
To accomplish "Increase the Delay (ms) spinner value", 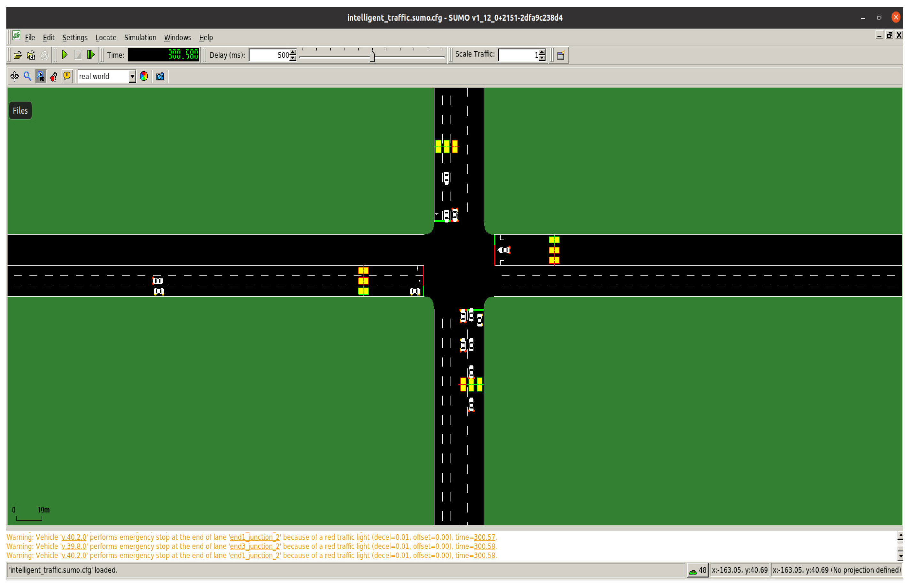I will pyautogui.click(x=293, y=52).
